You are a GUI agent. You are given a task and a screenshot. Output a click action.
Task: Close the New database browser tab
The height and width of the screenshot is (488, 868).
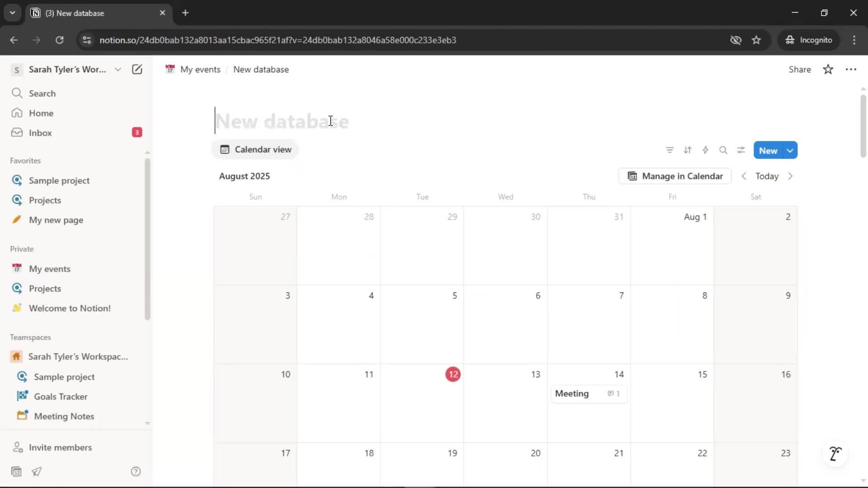pyautogui.click(x=162, y=13)
